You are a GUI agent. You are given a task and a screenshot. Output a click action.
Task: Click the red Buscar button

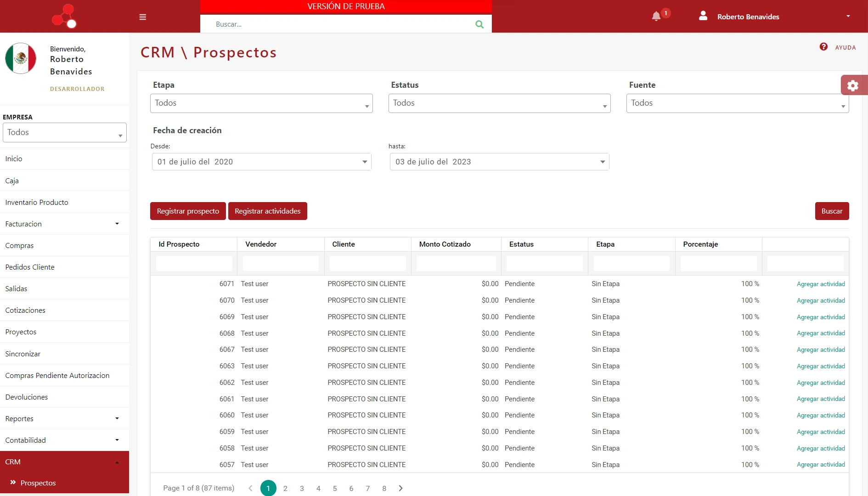[x=832, y=211]
